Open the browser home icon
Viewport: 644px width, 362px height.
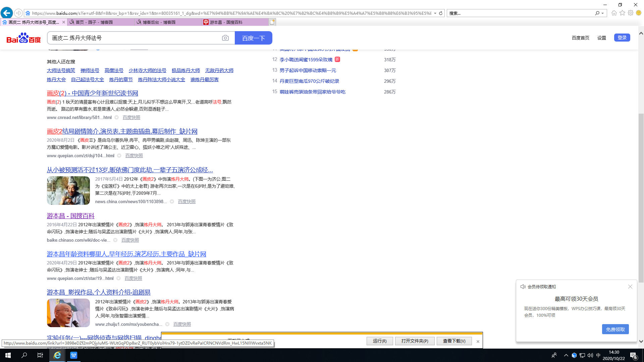click(614, 13)
